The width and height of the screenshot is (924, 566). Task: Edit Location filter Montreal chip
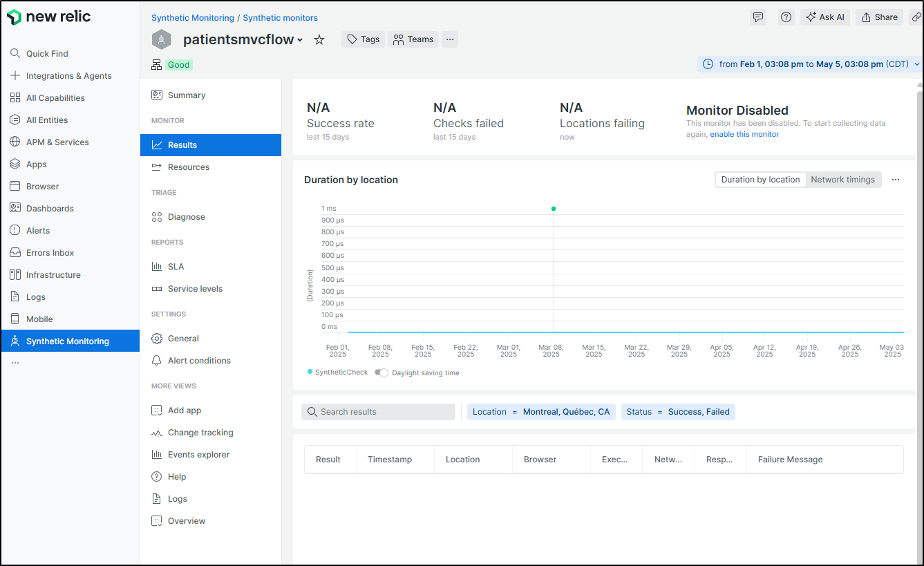pos(541,411)
